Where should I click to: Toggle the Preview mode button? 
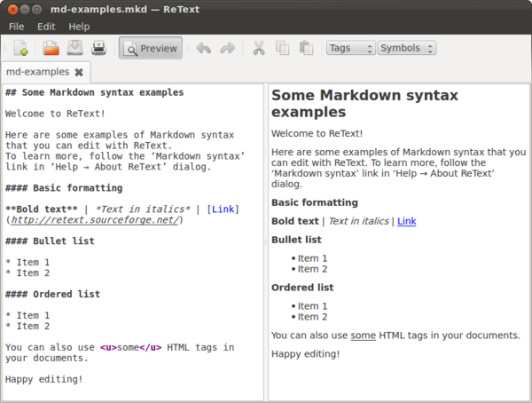[151, 48]
